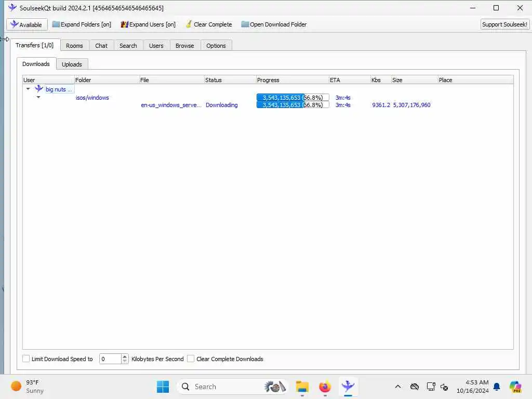Open the Windows Start menu

pyautogui.click(x=163, y=387)
